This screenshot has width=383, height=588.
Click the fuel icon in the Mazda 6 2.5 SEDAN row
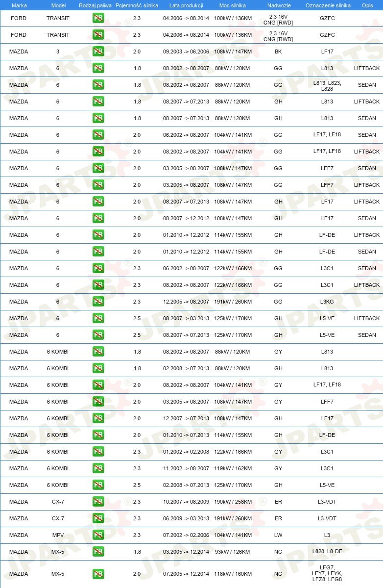[x=98, y=335]
